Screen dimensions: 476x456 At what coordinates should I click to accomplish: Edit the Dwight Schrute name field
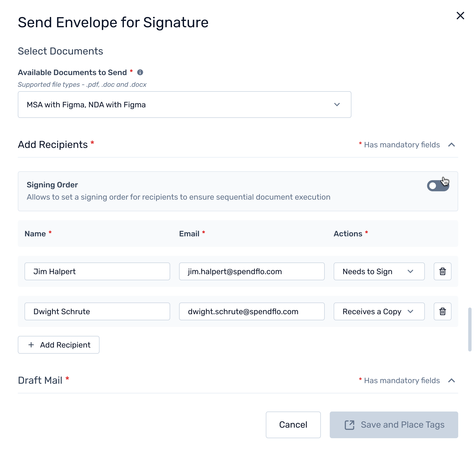[97, 312]
